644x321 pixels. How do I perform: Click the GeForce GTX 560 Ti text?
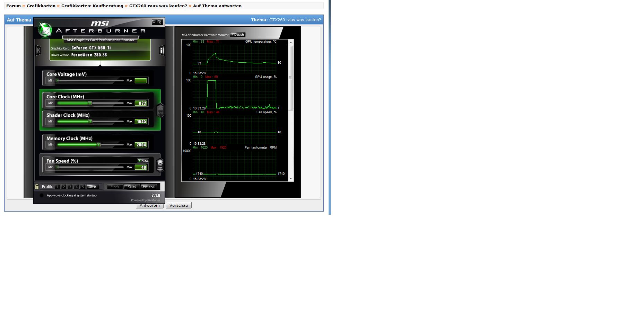(x=91, y=48)
